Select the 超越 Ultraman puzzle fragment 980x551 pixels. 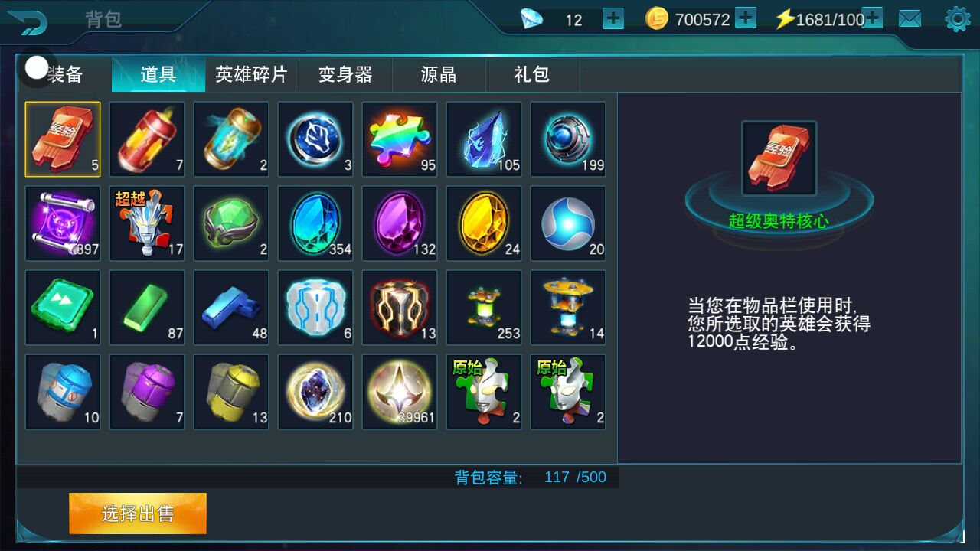pos(147,223)
